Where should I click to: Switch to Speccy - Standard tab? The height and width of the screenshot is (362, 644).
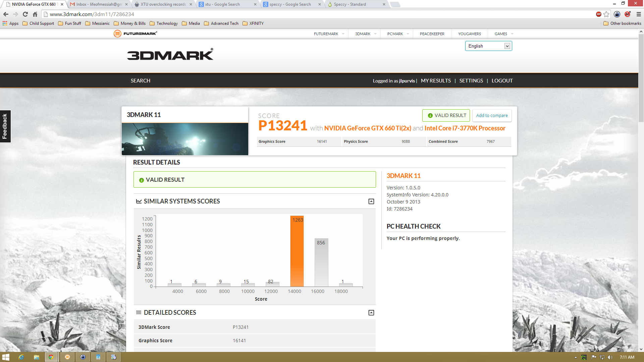click(356, 4)
